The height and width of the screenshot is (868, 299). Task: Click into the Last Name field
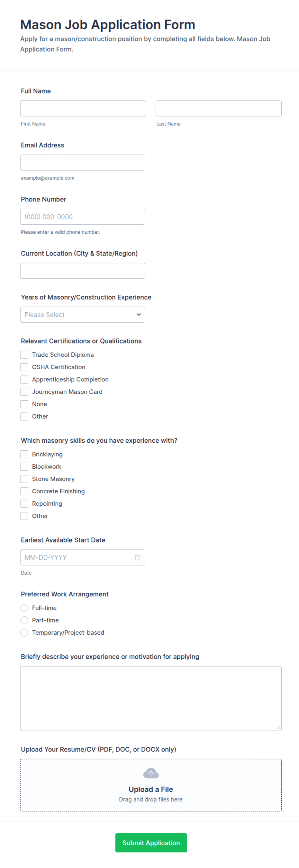point(218,108)
